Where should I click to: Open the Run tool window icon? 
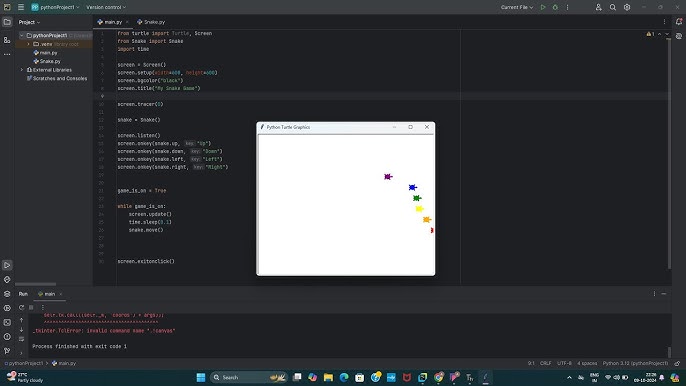[x=7, y=265]
